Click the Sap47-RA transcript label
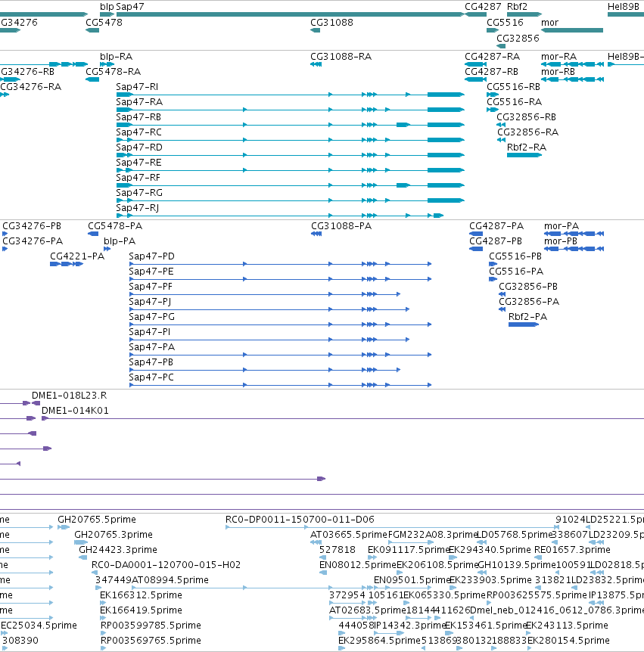 click(139, 102)
